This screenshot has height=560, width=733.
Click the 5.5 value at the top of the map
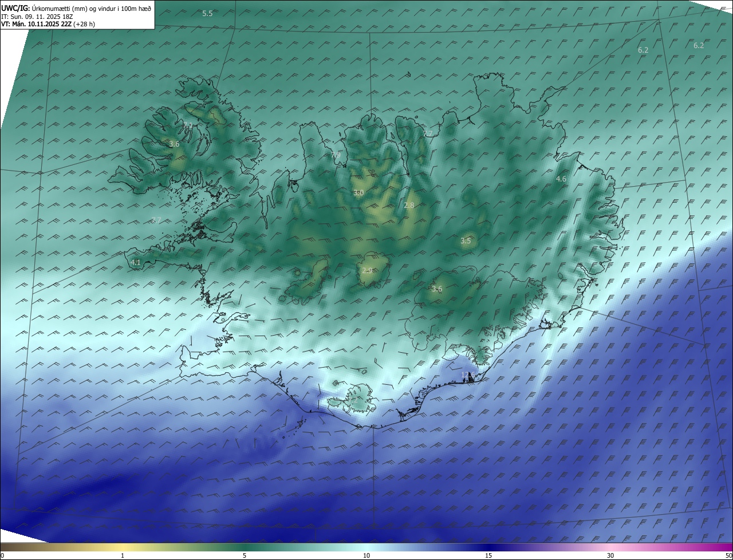point(207,13)
